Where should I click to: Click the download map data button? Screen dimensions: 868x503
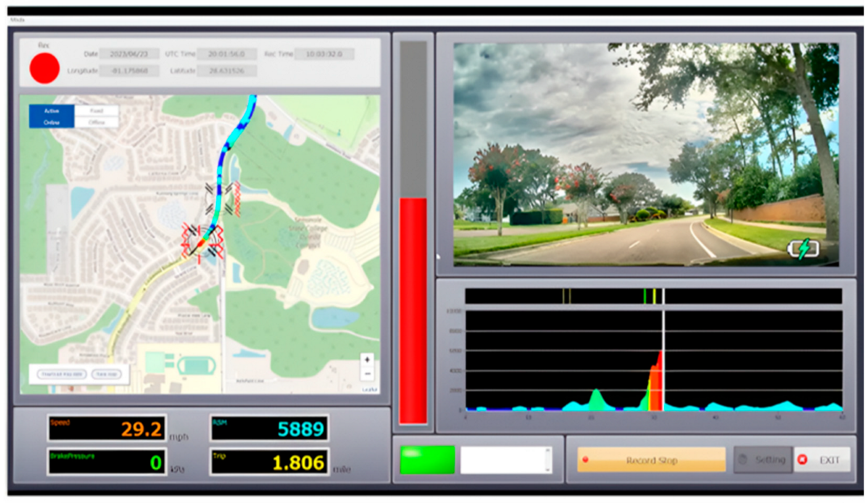[x=62, y=374]
